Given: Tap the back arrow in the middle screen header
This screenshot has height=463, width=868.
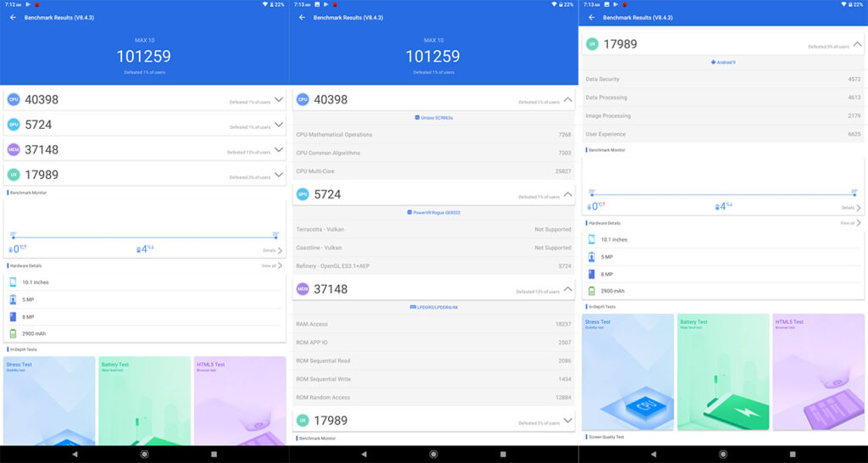Looking at the screenshot, I should 302,18.
